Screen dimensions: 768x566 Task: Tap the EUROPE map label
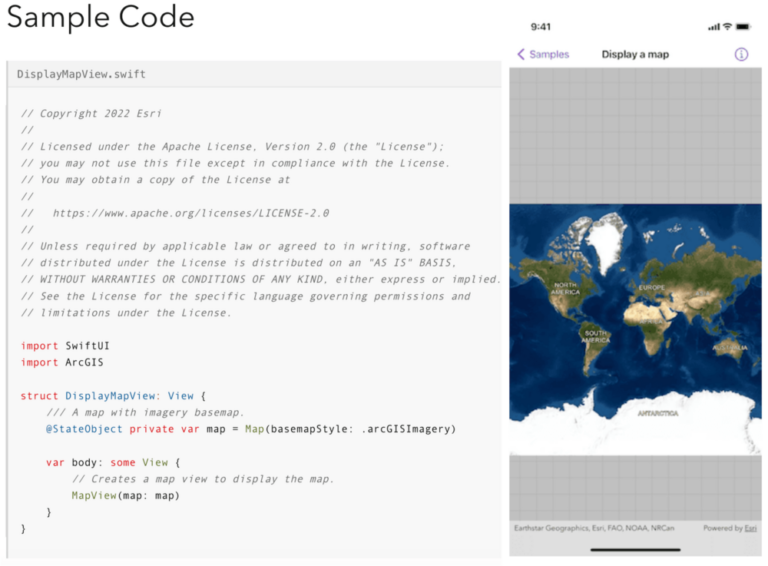(652, 287)
